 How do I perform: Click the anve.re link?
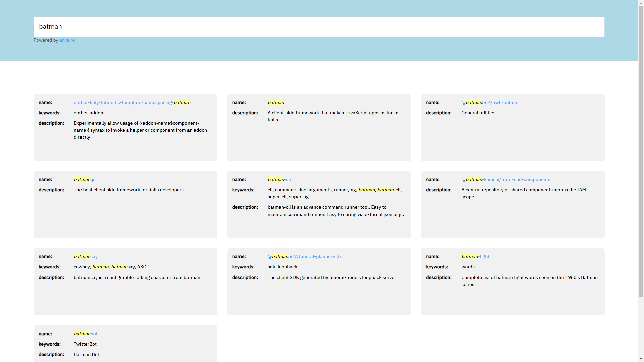(x=67, y=40)
